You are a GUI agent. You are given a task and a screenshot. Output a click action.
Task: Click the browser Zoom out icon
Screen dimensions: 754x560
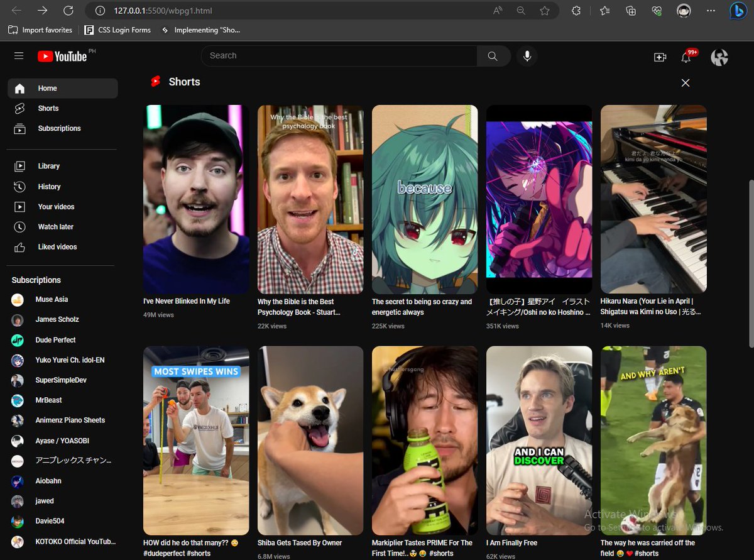[521, 11]
